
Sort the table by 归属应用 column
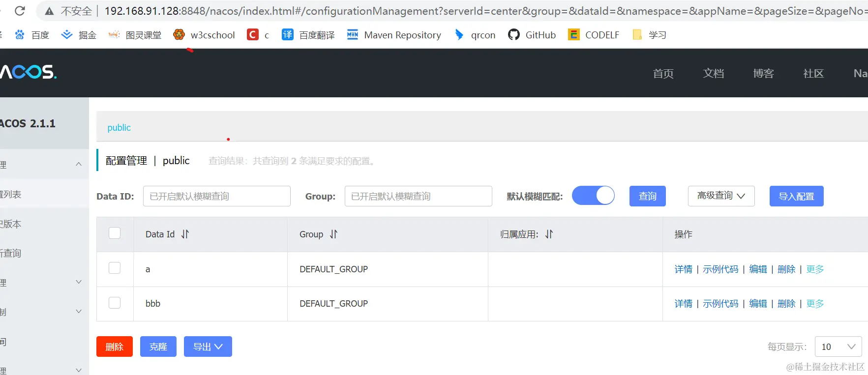click(x=549, y=234)
